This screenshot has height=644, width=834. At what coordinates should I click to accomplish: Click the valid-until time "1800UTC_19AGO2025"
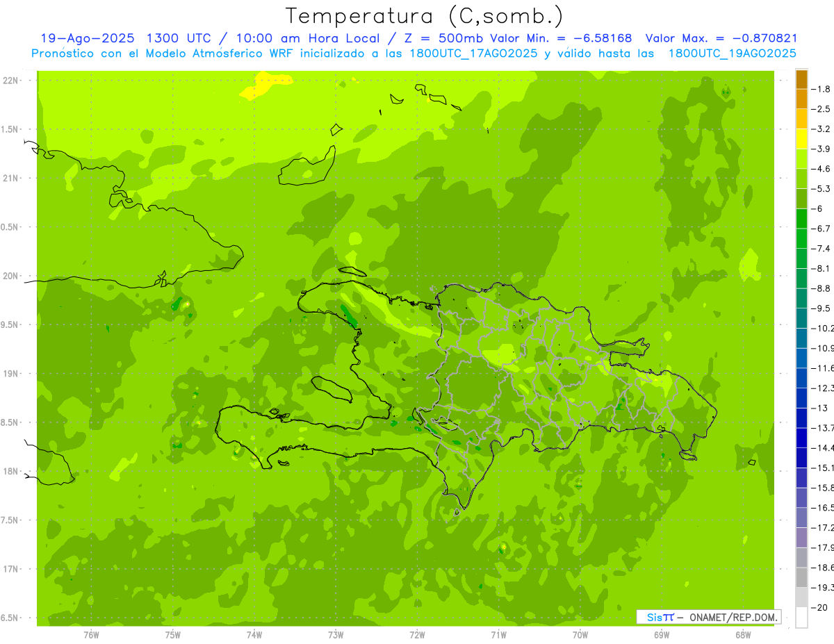pos(732,53)
